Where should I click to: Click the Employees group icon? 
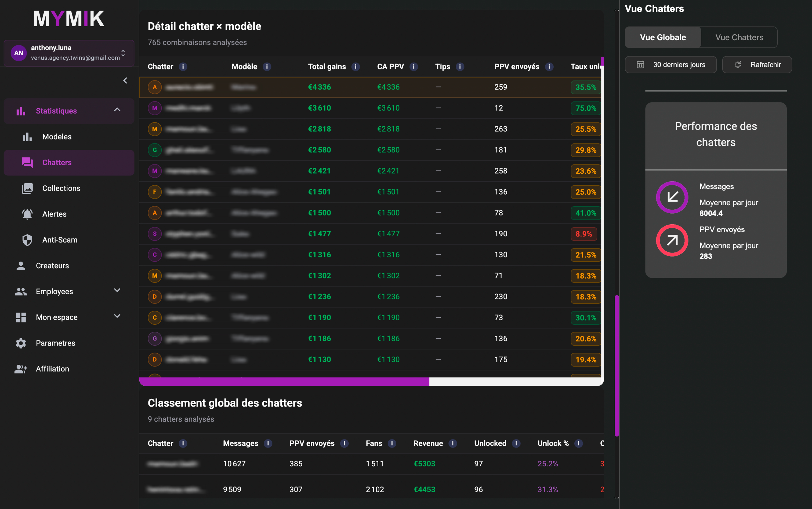(x=21, y=292)
